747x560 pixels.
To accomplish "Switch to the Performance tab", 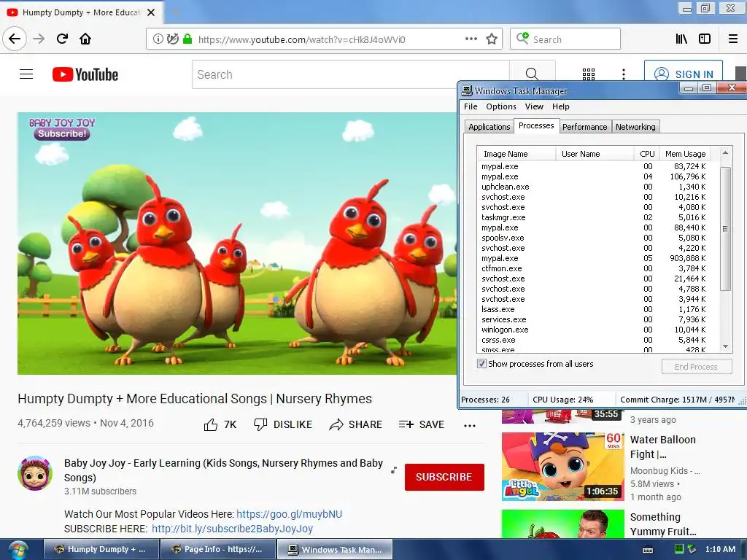I will [x=584, y=127].
